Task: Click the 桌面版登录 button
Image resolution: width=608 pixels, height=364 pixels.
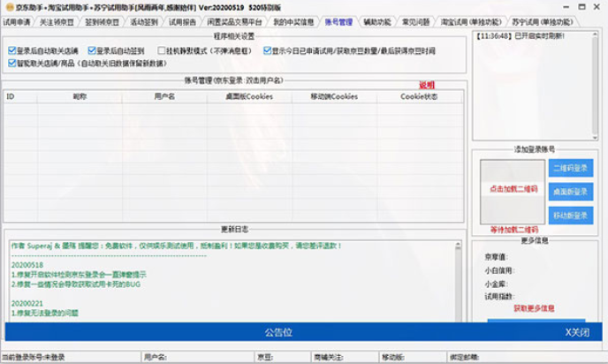Action: [x=570, y=192]
